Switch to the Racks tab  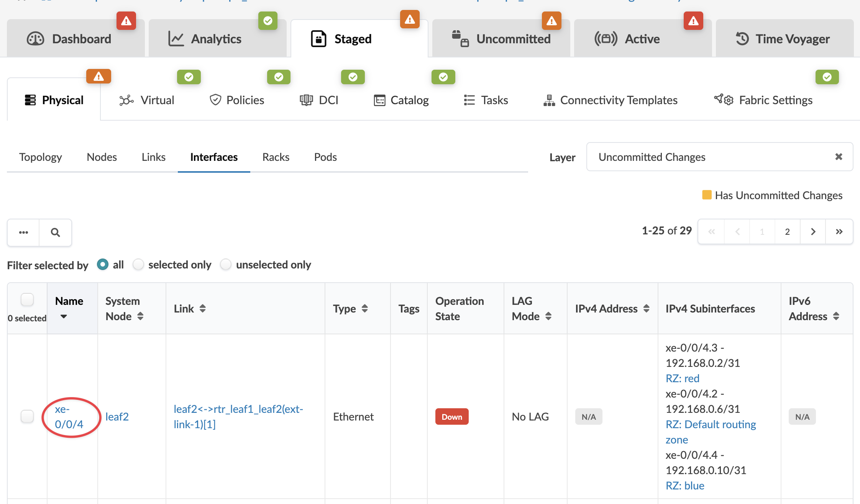(x=276, y=157)
